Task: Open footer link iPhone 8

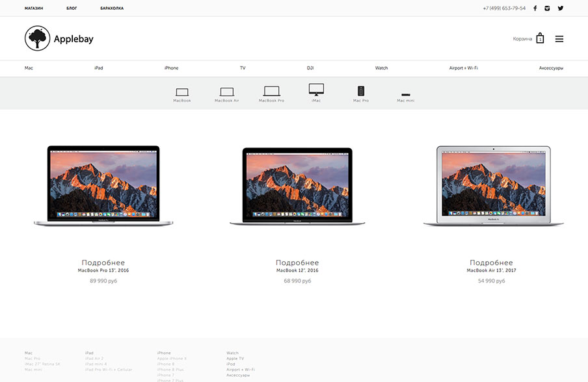Action: (x=166, y=364)
